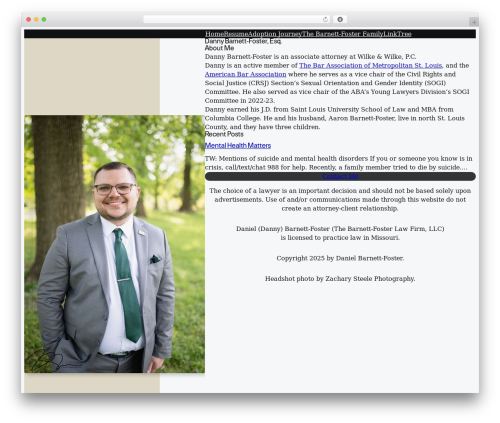Click the browser address bar
Screen dimensions: 500x423
pyautogui.click(x=237, y=19)
